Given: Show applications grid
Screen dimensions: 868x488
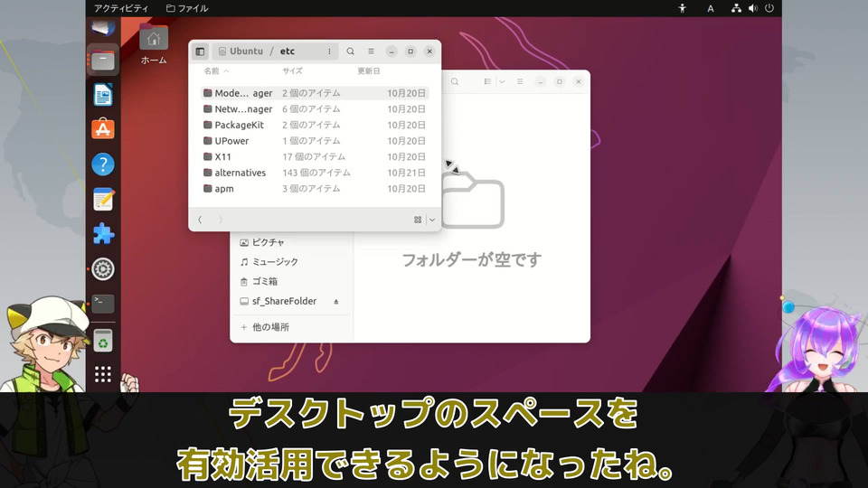Looking at the screenshot, I should pyautogui.click(x=103, y=374).
